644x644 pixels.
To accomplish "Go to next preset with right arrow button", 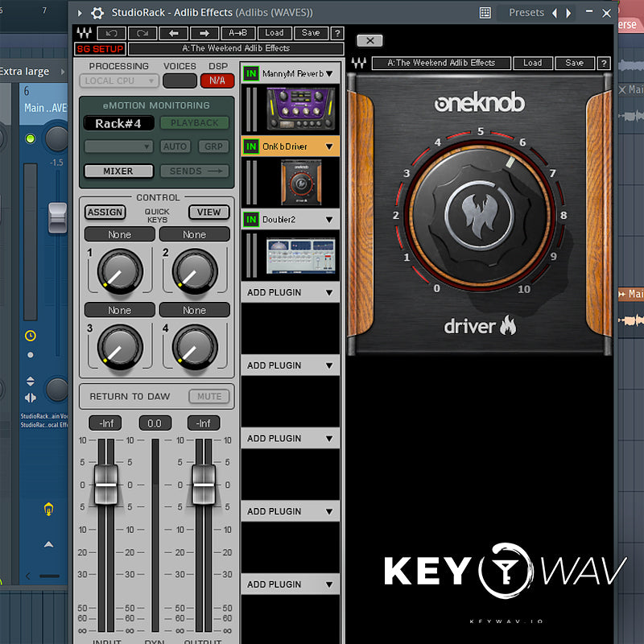I will pos(204,33).
